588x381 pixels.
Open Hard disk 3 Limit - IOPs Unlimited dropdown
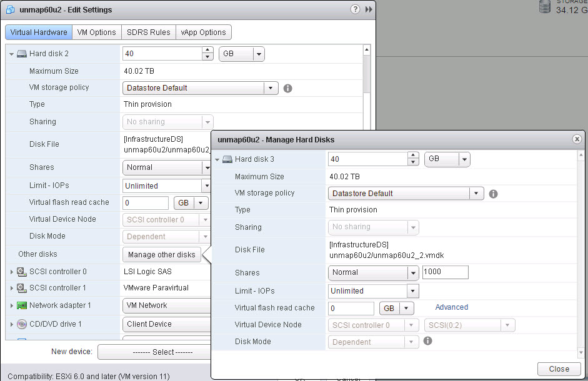tap(373, 291)
